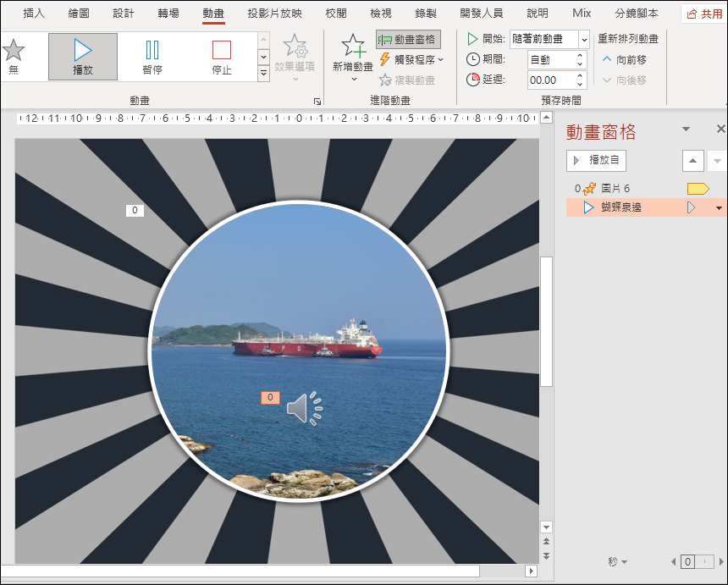Viewport: 728px width, 585px height.
Task: Click the audio speaker icon on slide
Action: click(305, 408)
